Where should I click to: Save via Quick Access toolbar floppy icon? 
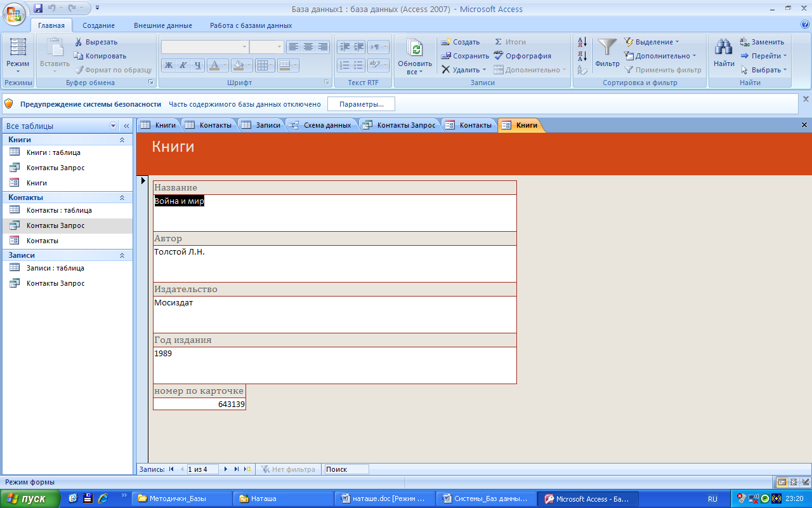pos(38,8)
